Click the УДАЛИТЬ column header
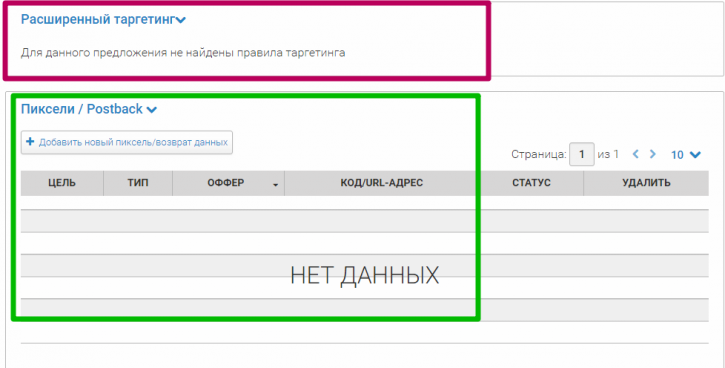This screenshot has height=368, width=725. tap(646, 183)
